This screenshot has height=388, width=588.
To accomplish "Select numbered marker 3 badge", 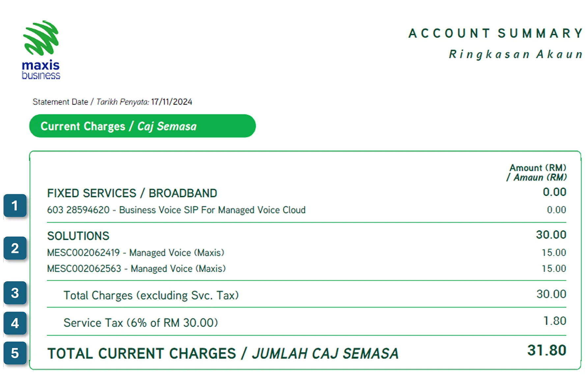I will coord(15,293).
